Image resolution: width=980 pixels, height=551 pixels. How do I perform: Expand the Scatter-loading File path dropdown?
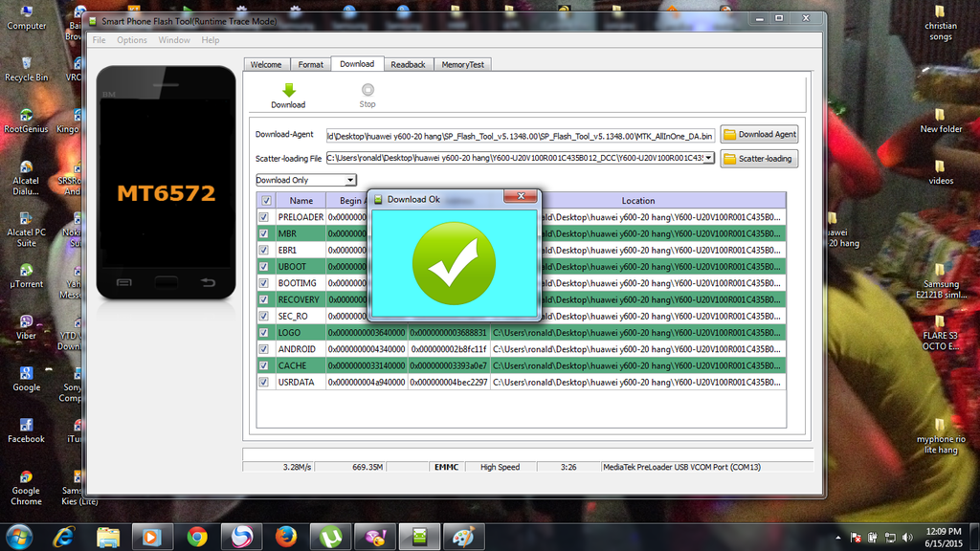709,158
